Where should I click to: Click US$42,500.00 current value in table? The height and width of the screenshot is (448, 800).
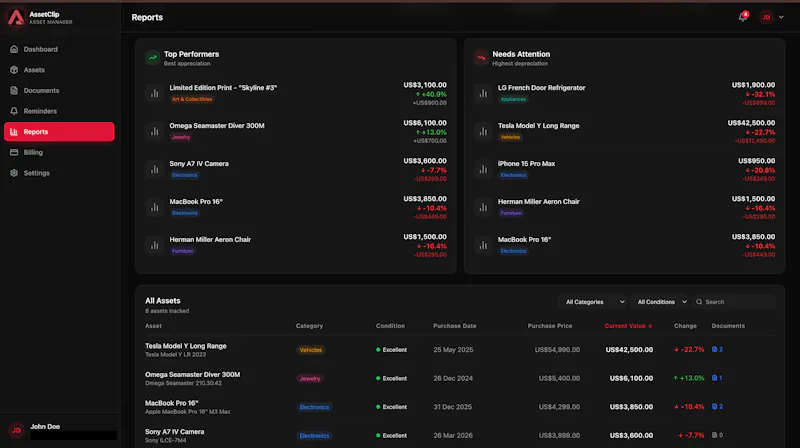[629, 350]
